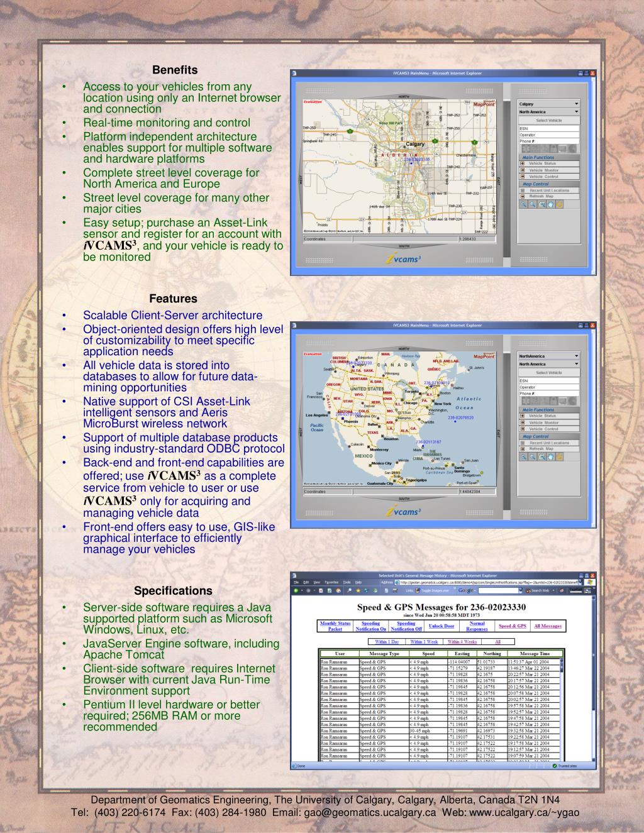Screen dimensions: 644x833
Task: Open Tools menu in message history browser
Action: pos(347,582)
